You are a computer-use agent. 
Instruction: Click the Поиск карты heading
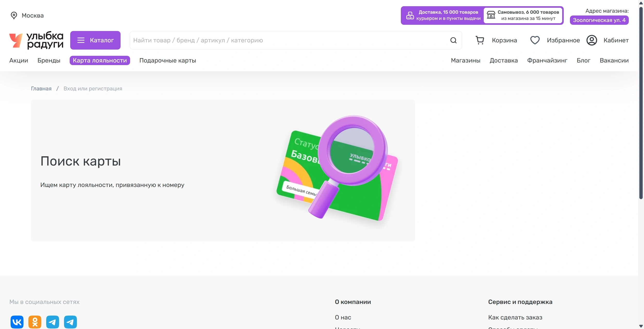81,161
